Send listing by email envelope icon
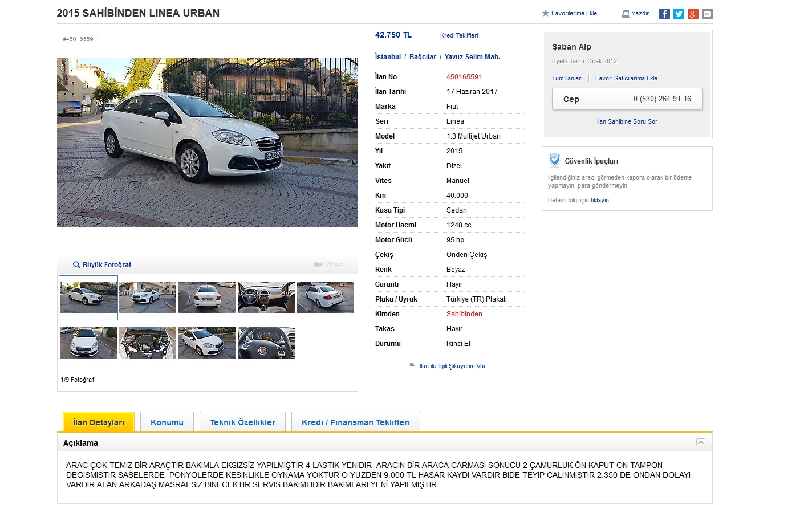 pyautogui.click(x=707, y=14)
